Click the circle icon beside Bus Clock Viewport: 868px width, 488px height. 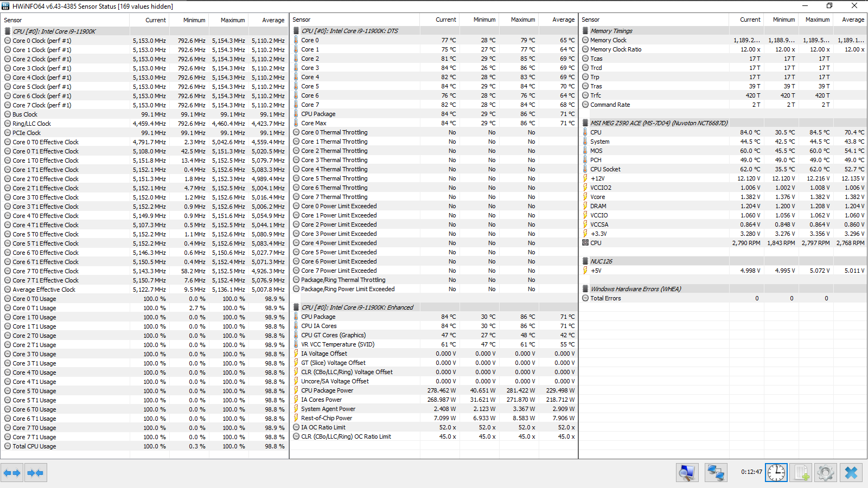click(x=8, y=114)
